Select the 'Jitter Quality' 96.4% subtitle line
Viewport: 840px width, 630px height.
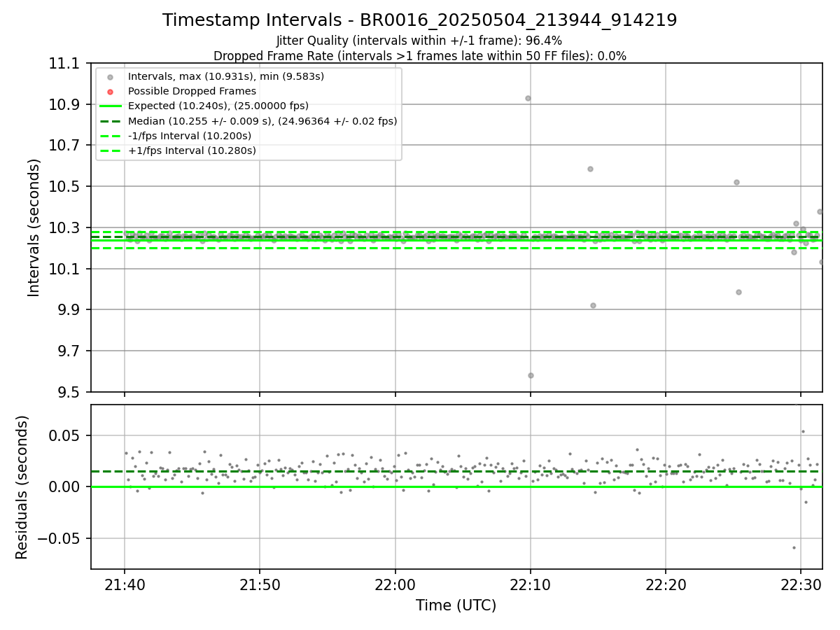[x=419, y=41]
